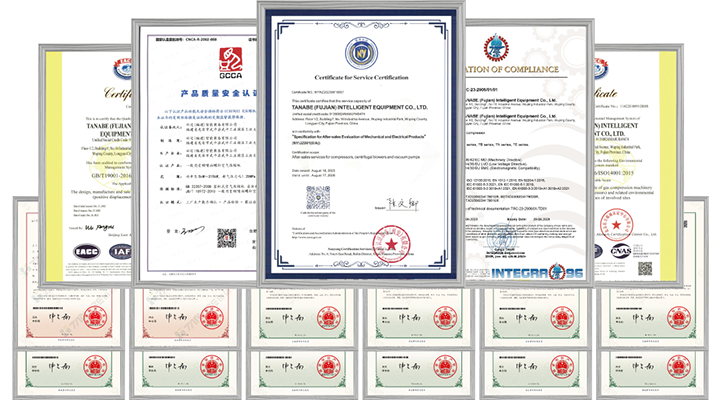Click the IAF logo on the left certificate
721x406 pixels.
point(121,251)
